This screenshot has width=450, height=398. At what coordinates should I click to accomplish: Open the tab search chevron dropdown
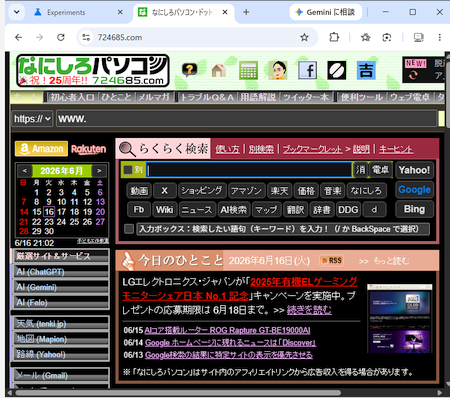click(17, 12)
